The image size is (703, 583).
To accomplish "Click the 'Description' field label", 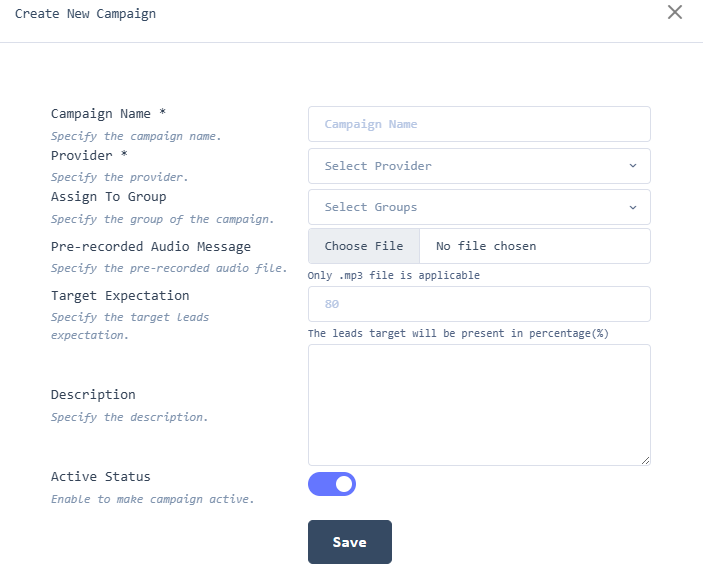I will pos(93,395).
